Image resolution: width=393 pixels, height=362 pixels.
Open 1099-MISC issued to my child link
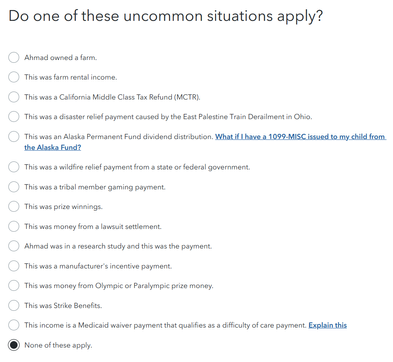click(301, 136)
